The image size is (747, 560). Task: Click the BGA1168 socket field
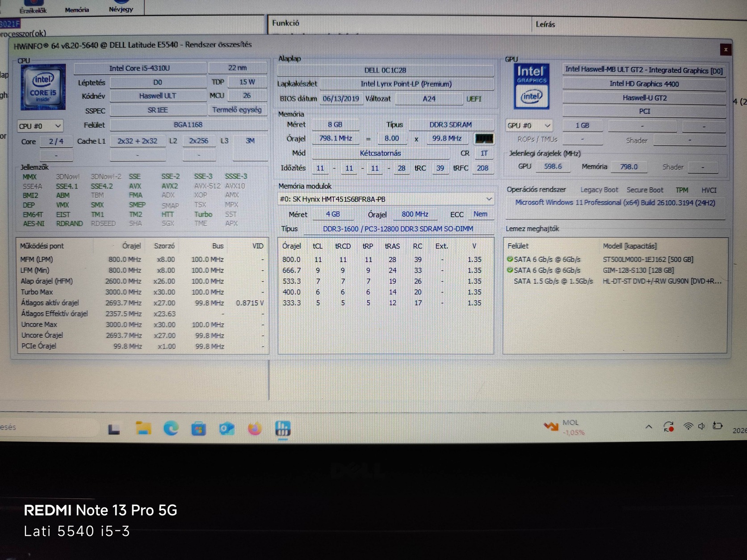coord(188,125)
